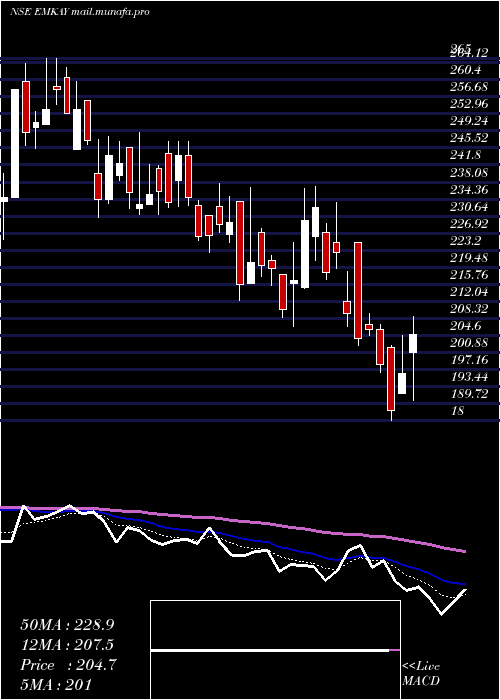Click the Price : 204.7 readout
Image resolution: width=500 pixels, height=700 pixels.
[68, 665]
